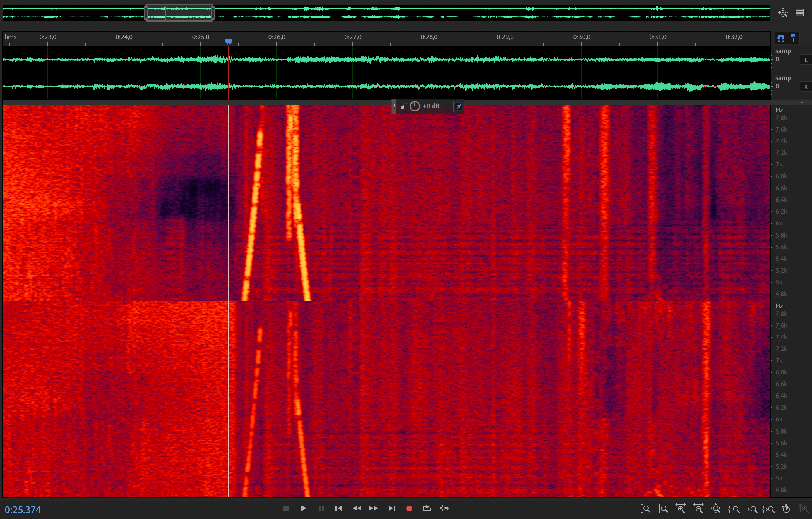This screenshot has height=519, width=812.
Task: Toggle loop playback
Action: pos(426,508)
